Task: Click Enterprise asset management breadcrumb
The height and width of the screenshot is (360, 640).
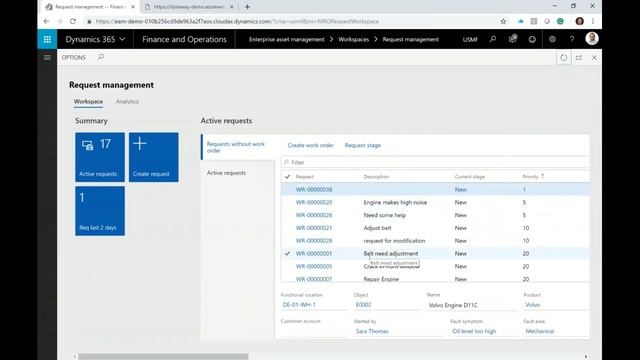Action: pyautogui.click(x=287, y=40)
